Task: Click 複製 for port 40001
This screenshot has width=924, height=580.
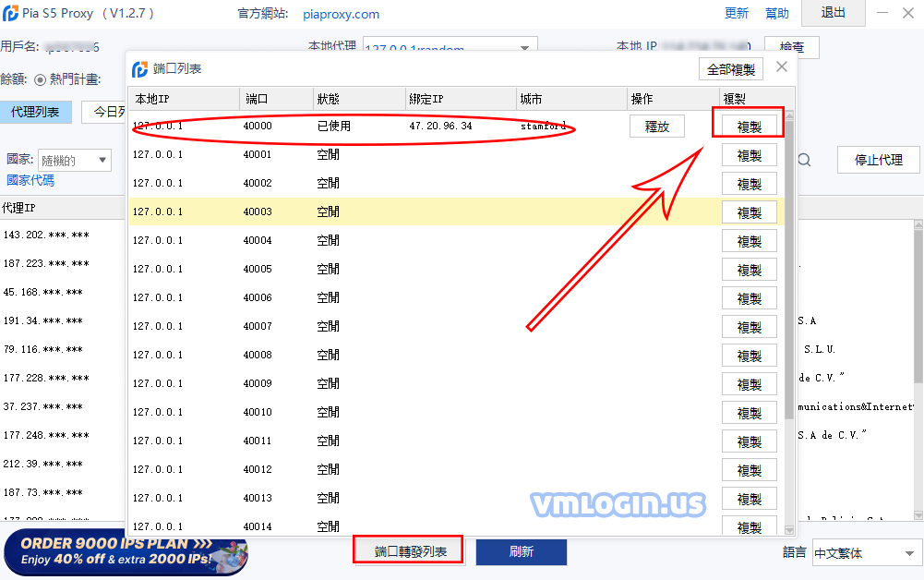Action: coord(749,155)
